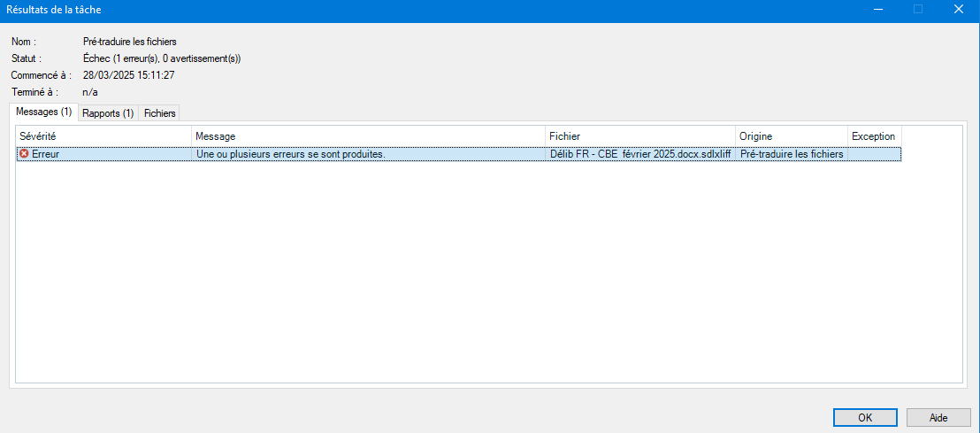Screen dimensions: 980x433
Task: Click the status text 'Échec (1 erreur(s), 0 avertissement(s))'
Action: click(x=162, y=58)
